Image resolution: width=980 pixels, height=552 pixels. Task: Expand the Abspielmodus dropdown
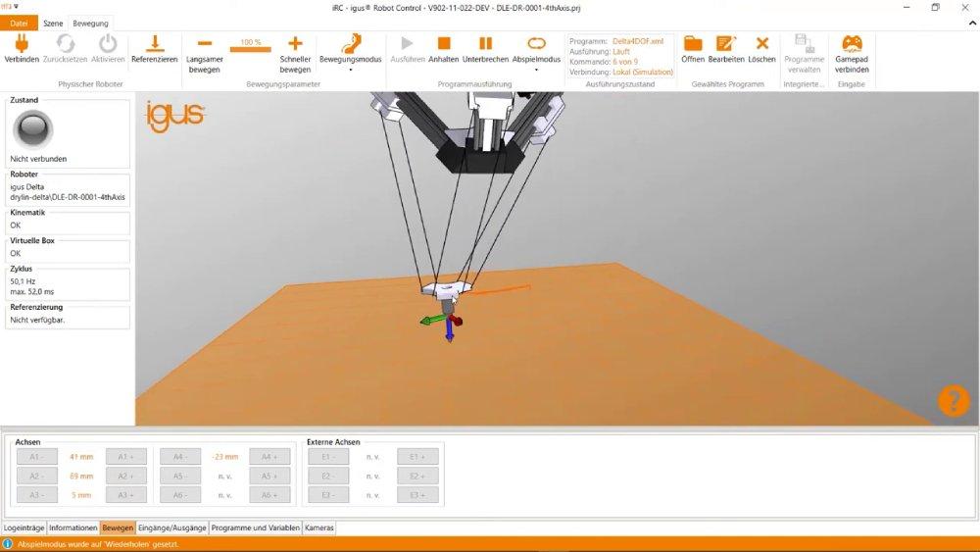[536, 70]
